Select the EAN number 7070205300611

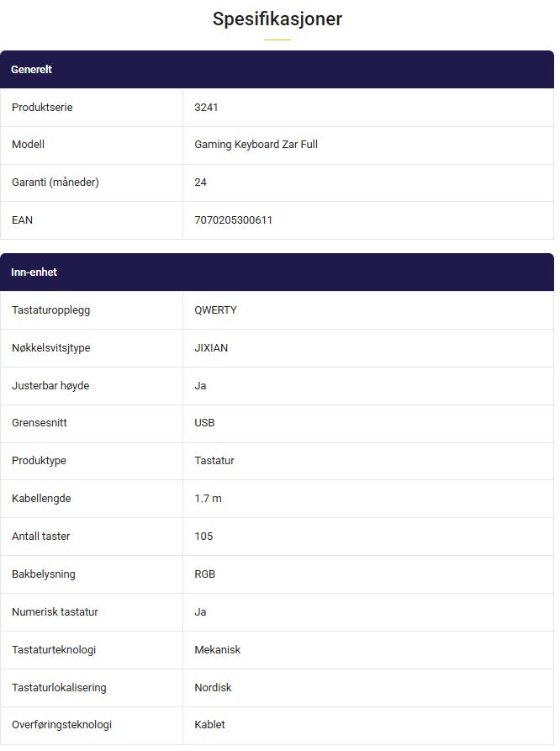[233, 219]
